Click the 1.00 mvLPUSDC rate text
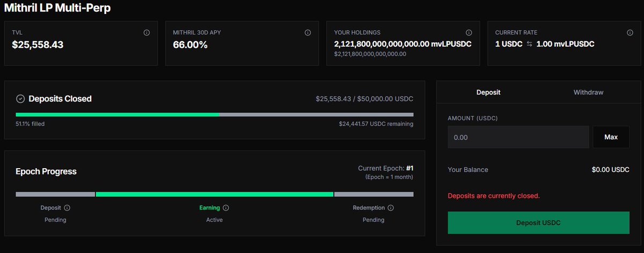Viewport: 644px width, 253px height. (x=565, y=44)
